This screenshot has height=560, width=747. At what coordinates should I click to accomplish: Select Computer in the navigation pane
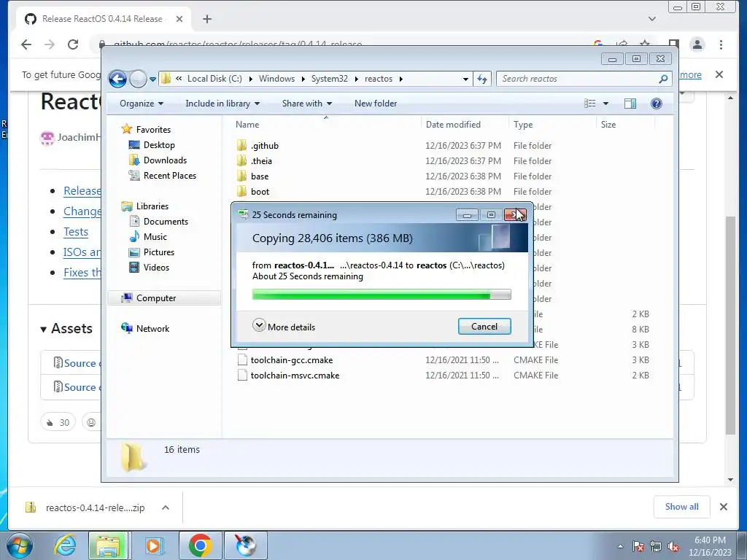(x=156, y=298)
